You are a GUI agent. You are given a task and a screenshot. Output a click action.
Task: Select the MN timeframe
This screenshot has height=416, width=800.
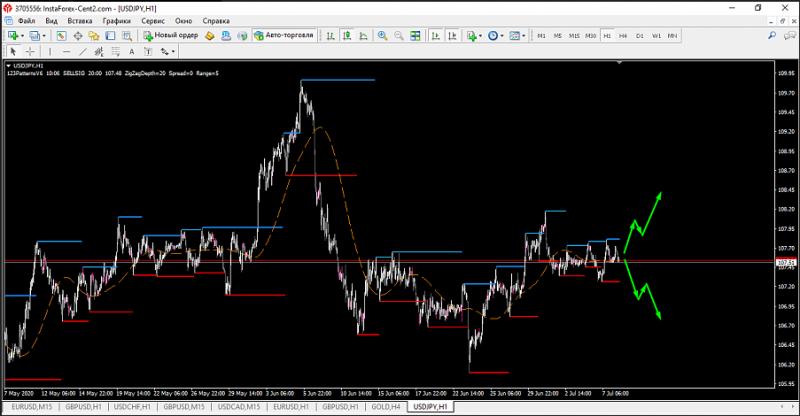672,36
